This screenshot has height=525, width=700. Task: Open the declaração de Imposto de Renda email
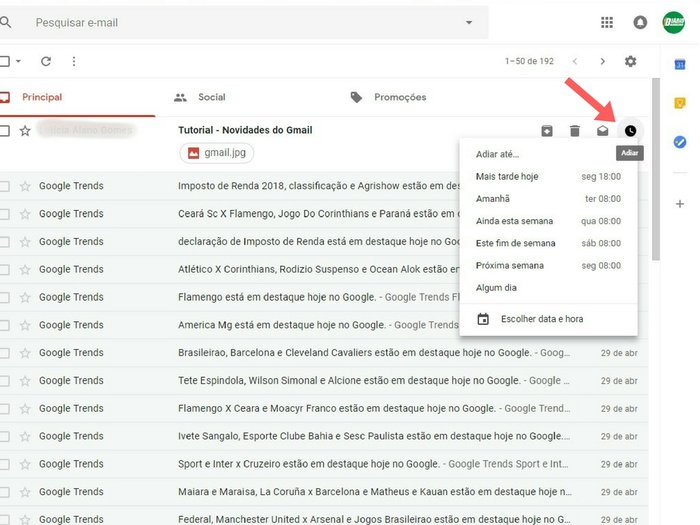(x=319, y=242)
